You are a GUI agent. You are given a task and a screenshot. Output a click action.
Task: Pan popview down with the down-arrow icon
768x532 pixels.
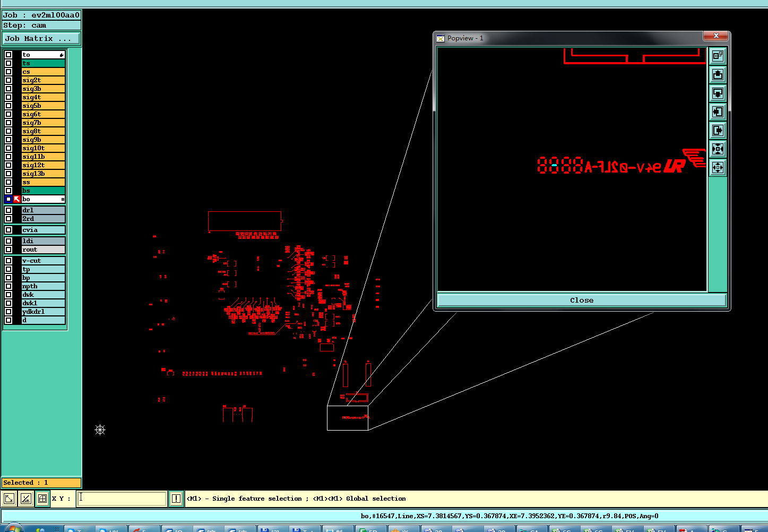(718, 93)
